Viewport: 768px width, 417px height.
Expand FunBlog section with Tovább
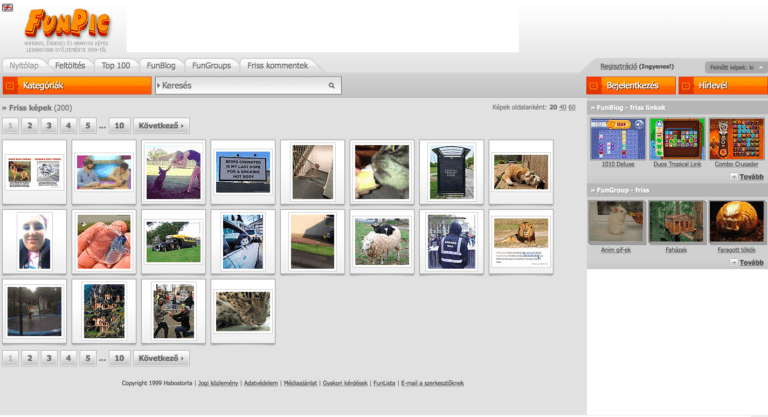(747, 176)
